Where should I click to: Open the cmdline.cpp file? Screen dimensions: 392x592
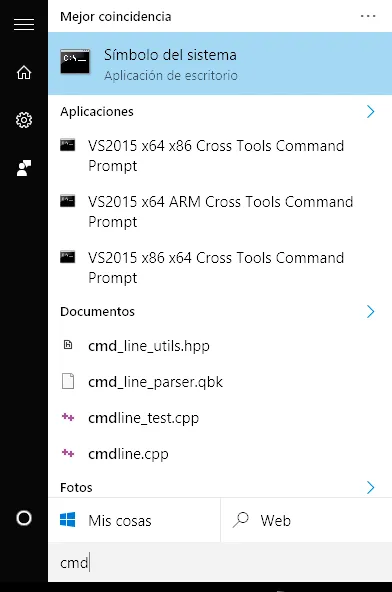220,453
